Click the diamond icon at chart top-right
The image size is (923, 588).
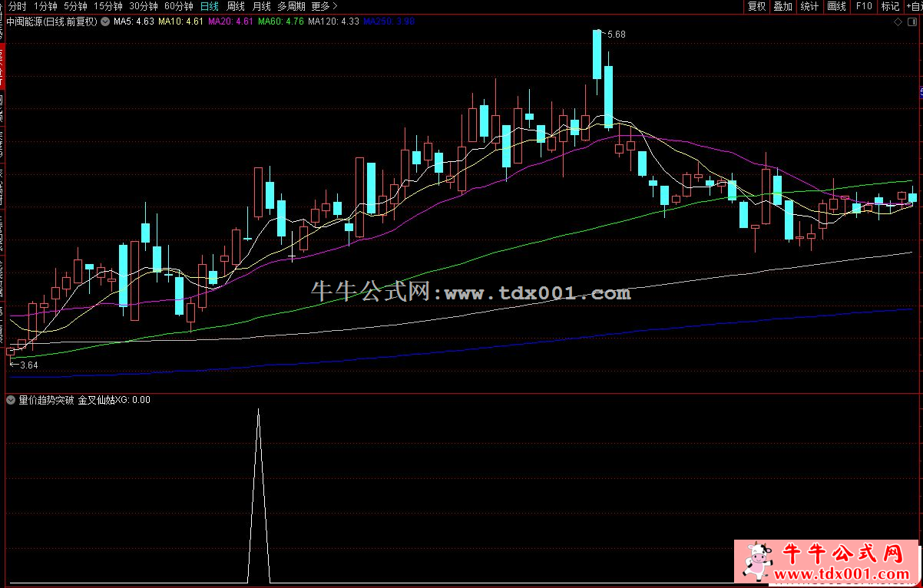coord(898,21)
